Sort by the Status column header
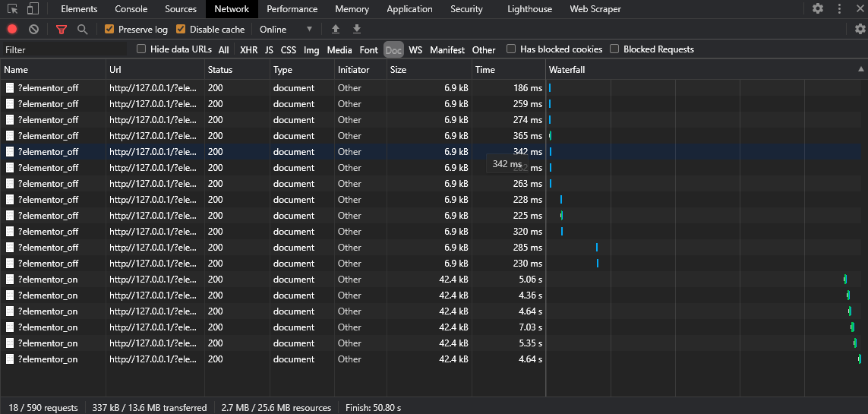Screen dimensions: 868x414 click(237, 70)
